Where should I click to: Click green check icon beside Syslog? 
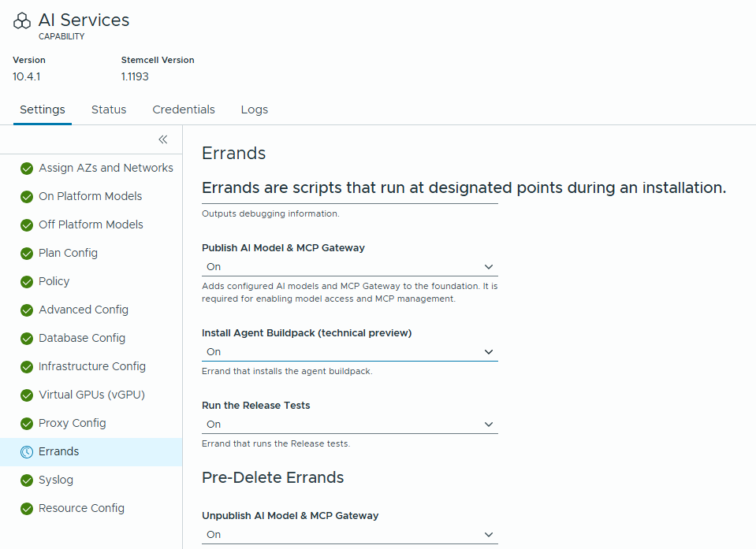27,480
